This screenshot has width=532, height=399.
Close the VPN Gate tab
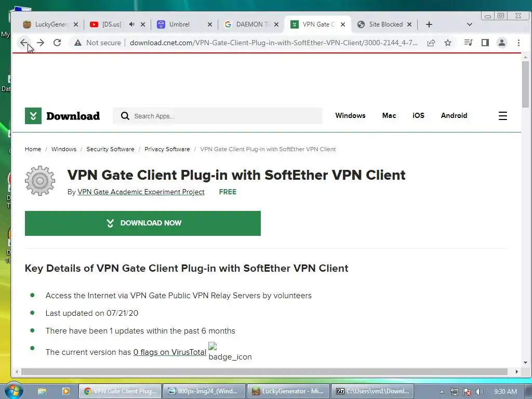(x=343, y=24)
